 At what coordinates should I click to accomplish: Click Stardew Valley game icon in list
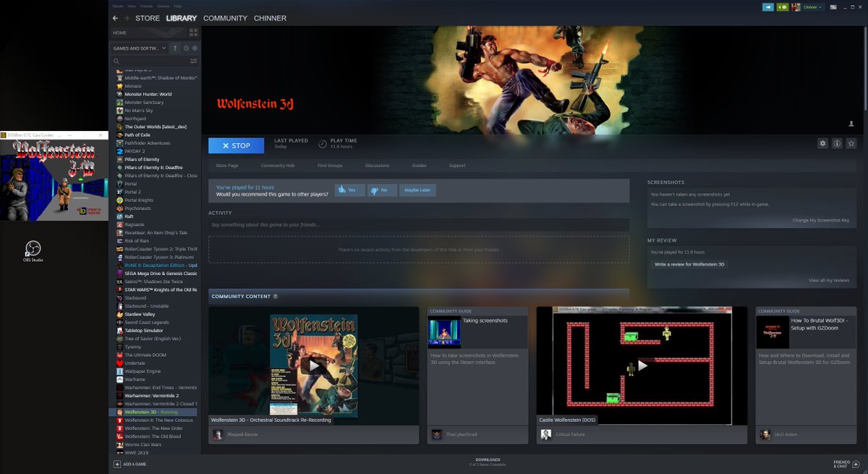120,314
